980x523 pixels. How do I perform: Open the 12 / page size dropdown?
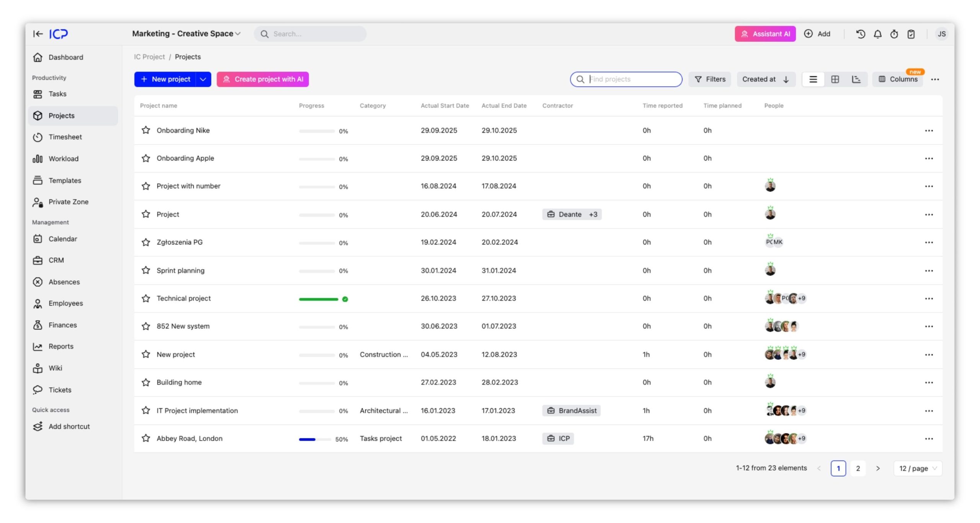(x=918, y=468)
